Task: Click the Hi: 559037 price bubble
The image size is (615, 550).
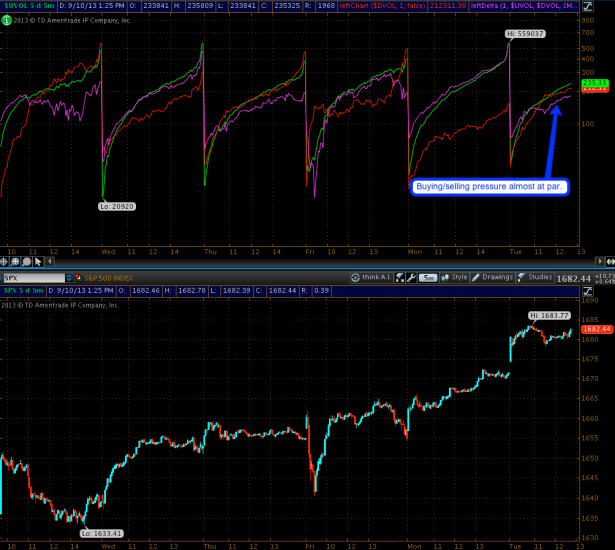Action: coord(525,34)
